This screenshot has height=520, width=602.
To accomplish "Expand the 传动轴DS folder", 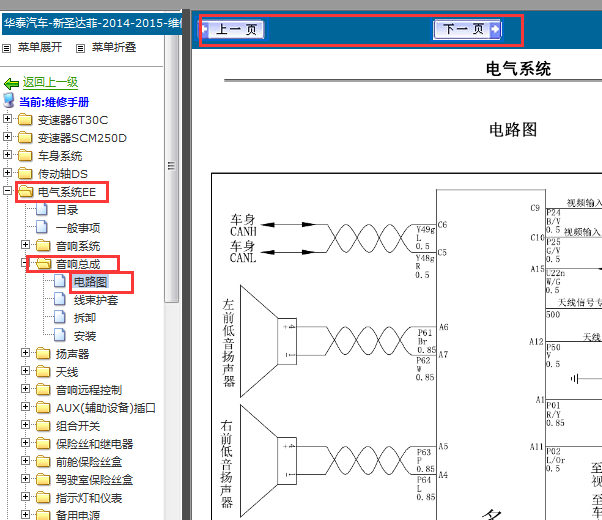I will [7, 172].
